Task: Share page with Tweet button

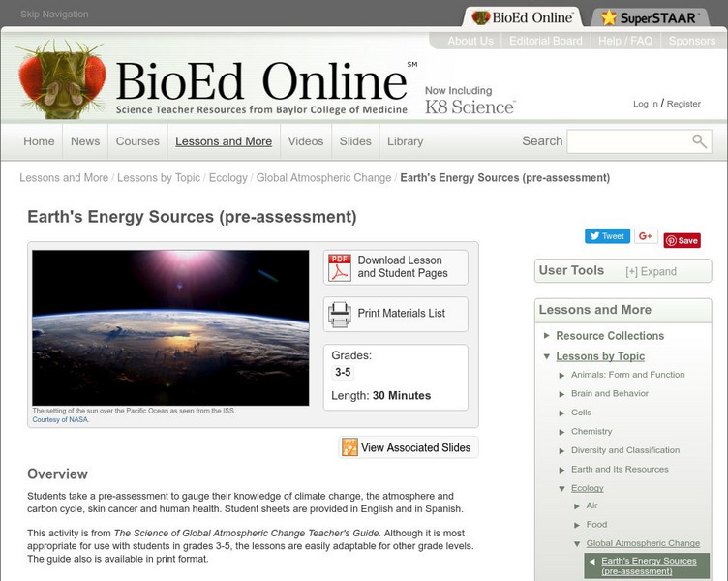Action: [x=607, y=236]
